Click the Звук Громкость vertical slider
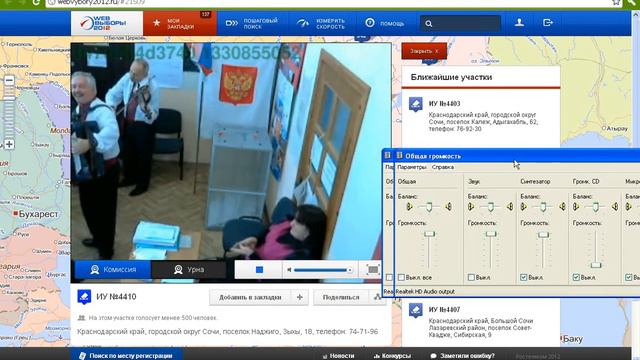Image resolution: width=640 pixels, height=360 pixels. tap(491, 250)
